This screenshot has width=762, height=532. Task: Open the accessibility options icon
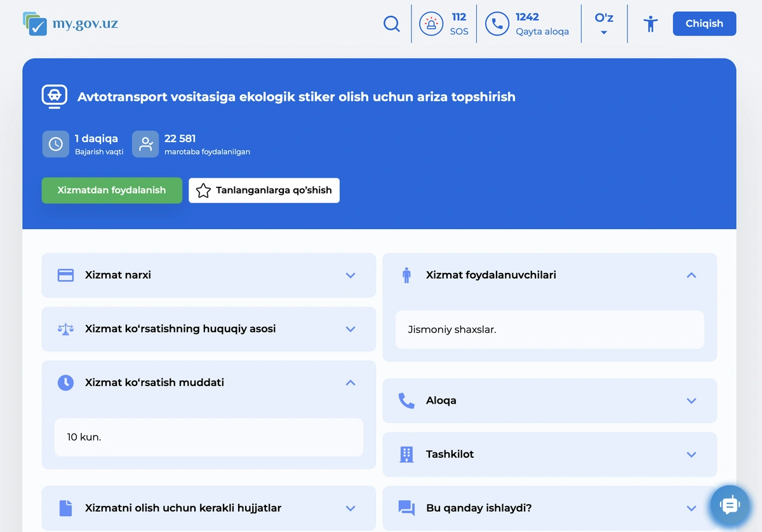650,24
